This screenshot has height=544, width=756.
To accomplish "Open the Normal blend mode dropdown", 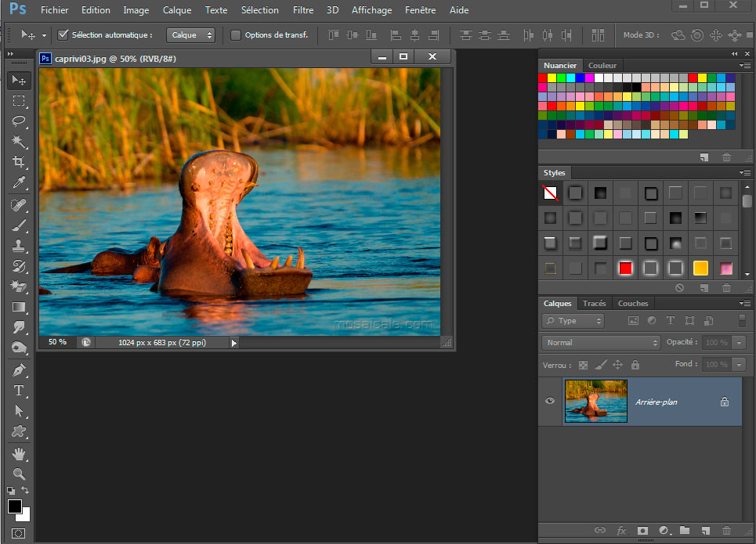I will click(x=601, y=343).
